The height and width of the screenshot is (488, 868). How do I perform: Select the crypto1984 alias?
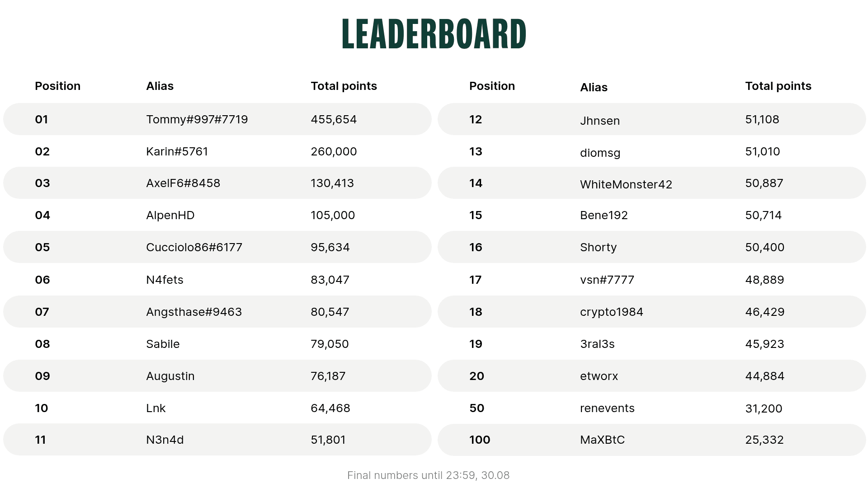pos(611,312)
